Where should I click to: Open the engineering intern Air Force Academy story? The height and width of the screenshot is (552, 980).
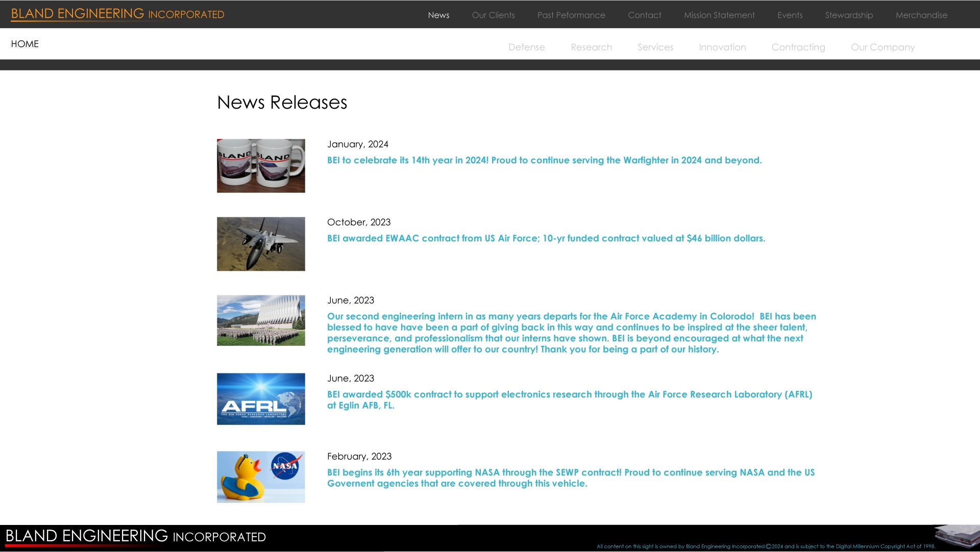[572, 333]
